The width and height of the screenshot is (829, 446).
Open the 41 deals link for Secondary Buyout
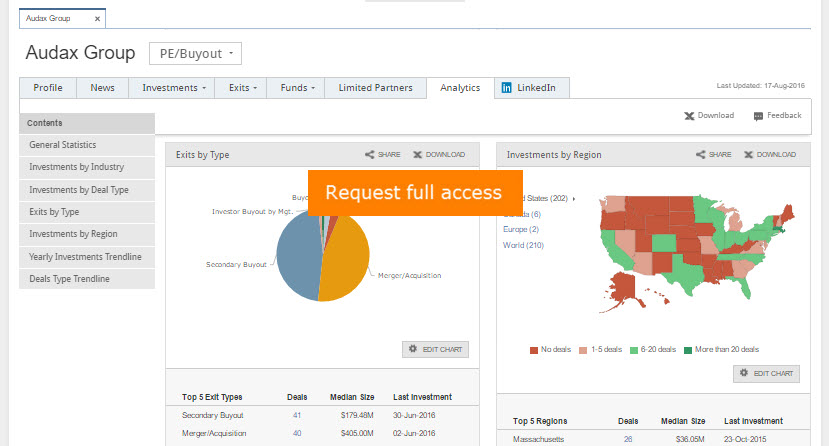pos(297,415)
